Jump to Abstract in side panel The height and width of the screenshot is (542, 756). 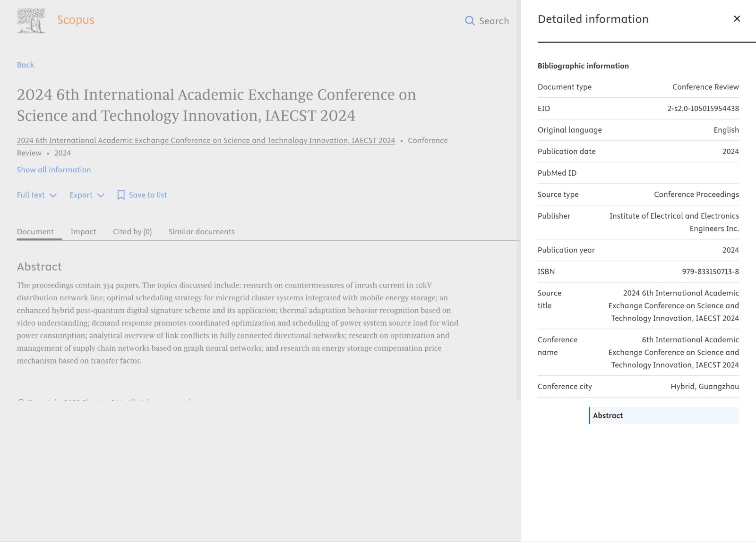[608, 415]
